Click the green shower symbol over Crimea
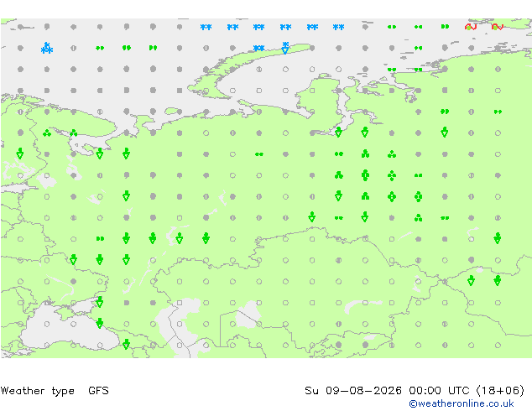 pos(99,302)
